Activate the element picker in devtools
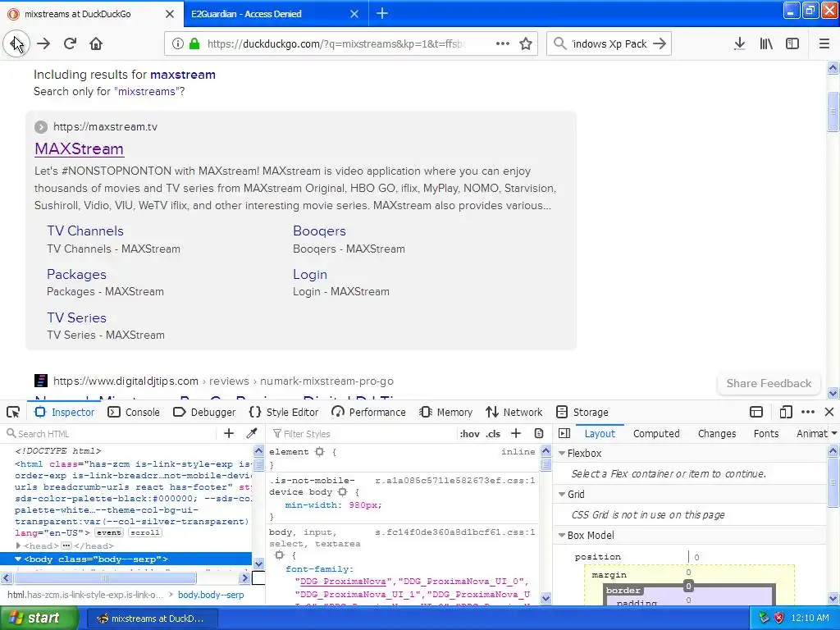The width and height of the screenshot is (840, 630). [x=13, y=412]
